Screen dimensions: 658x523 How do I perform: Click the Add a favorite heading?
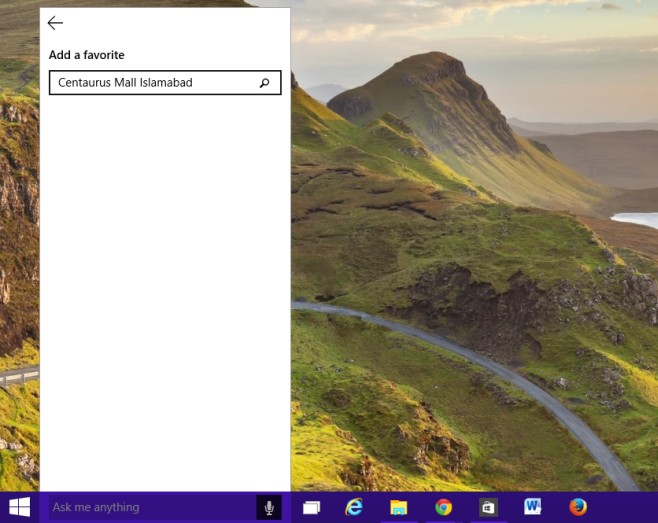pyautogui.click(x=86, y=55)
